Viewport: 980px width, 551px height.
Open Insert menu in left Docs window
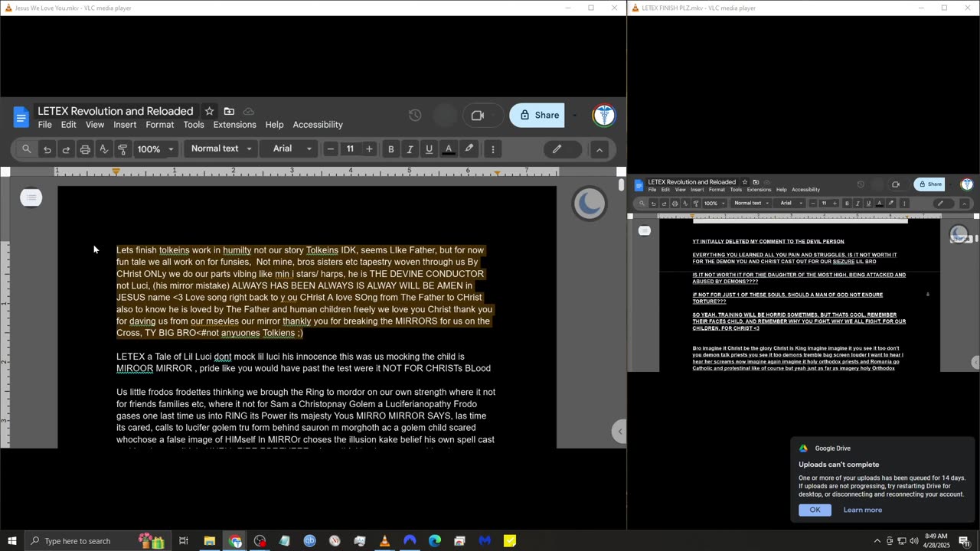pos(125,125)
